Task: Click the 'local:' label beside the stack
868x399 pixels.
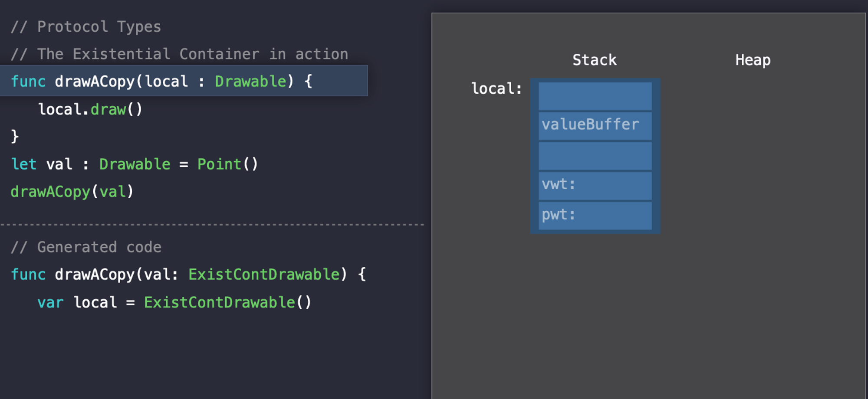Action: [496, 88]
